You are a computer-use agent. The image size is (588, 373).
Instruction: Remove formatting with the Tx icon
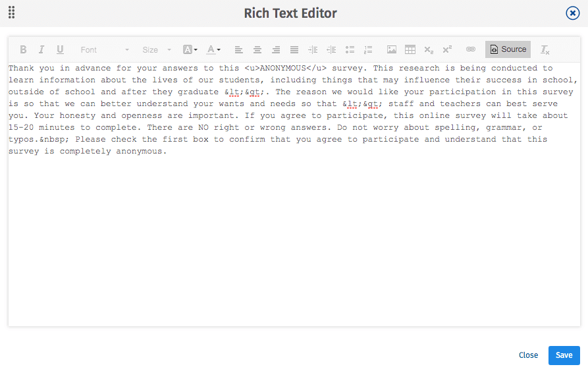tap(545, 49)
